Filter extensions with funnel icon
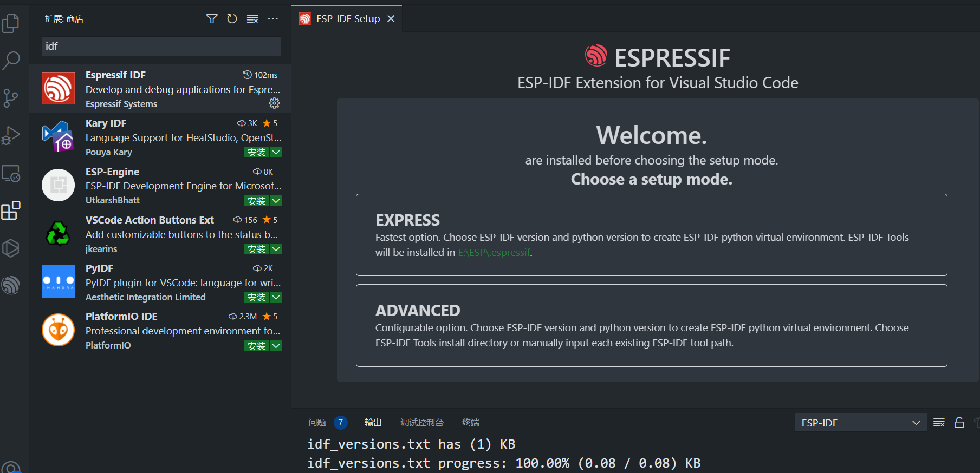Viewport: 980px width, 473px height. [x=212, y=19]
